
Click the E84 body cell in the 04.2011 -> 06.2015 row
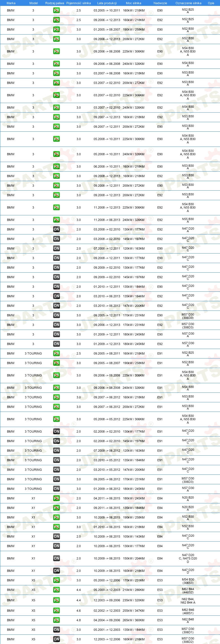tap(160, 498)
